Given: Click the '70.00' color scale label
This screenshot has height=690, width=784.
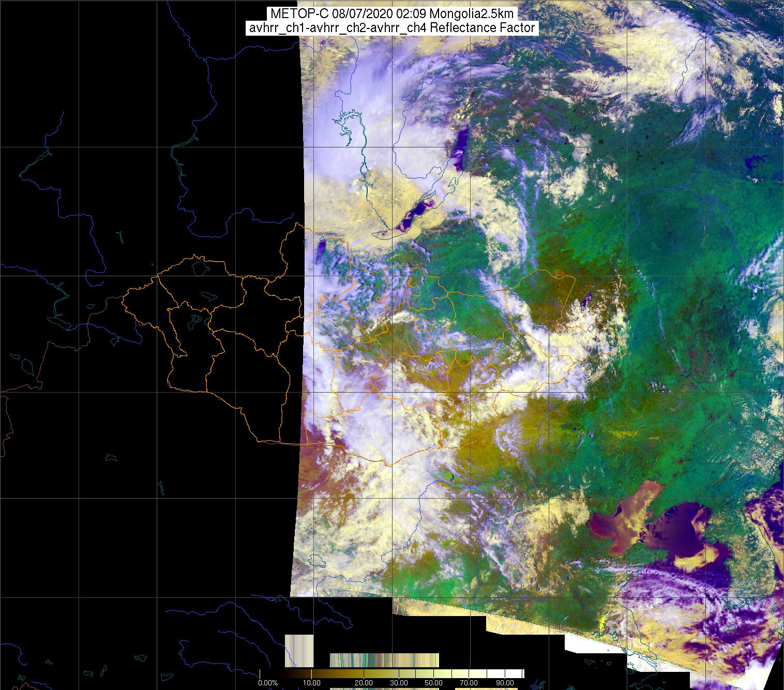Looking at the screenshot, I should pyautogui.click(x=469, y=683).
